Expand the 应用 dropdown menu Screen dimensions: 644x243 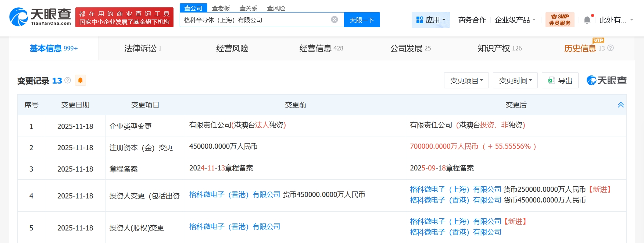tap(431, 20)
